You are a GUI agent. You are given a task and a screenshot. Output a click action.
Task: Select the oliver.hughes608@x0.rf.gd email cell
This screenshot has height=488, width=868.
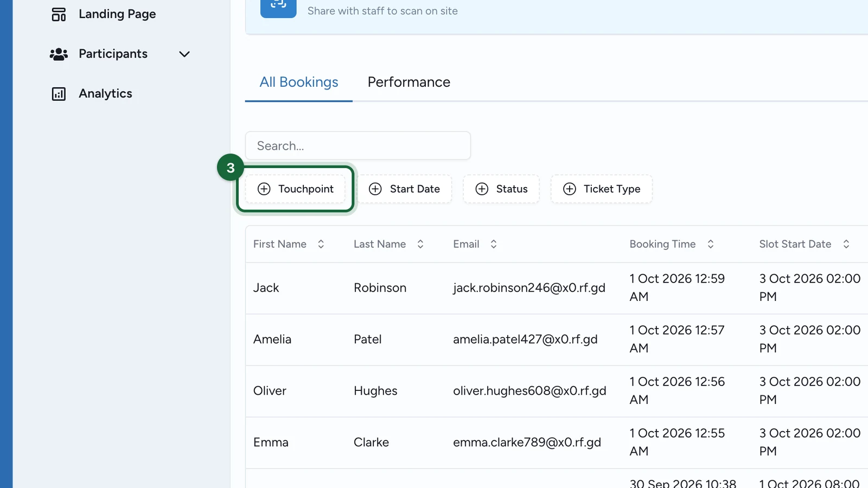[x=529, y=391]
